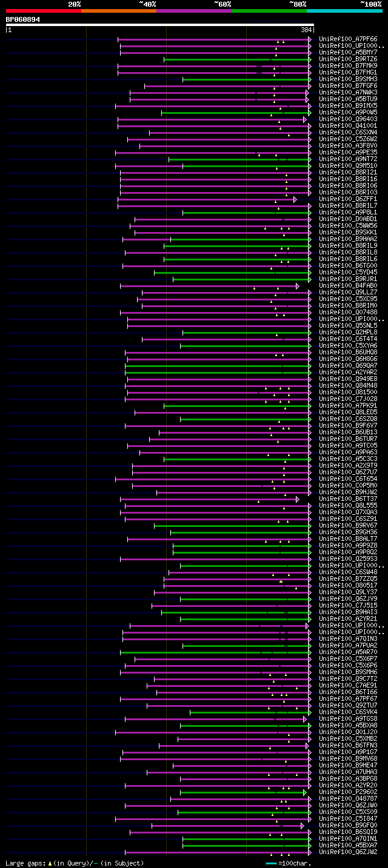Viewport: 388px width, 868px height.
Task: Select the UniRef100_B8RI21 label
Action: (348, 173)
